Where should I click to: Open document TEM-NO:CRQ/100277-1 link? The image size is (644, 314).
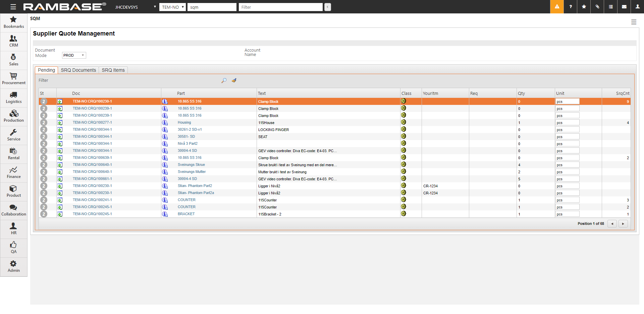[x=92, y=123]
